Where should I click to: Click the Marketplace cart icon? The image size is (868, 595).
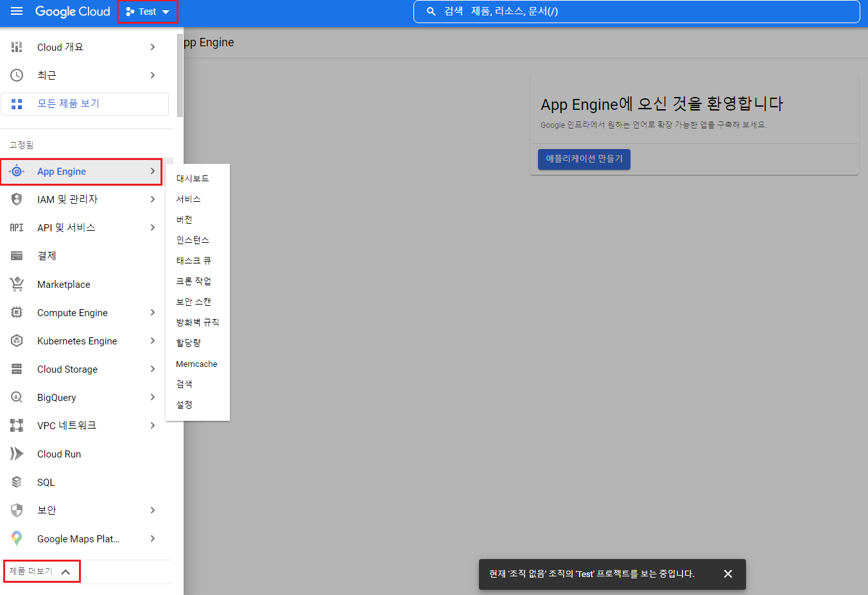[17, 284]
